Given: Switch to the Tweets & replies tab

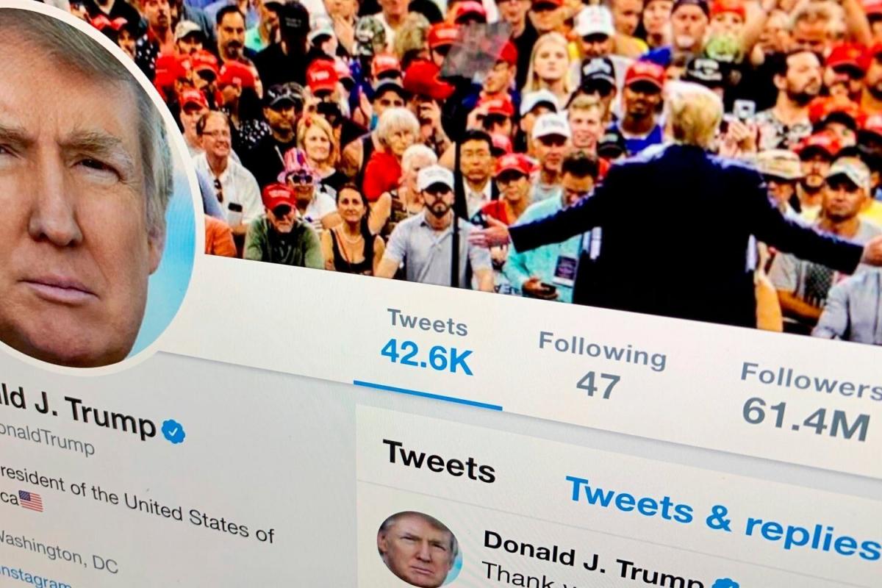Looking at the screenshot, I should pos(723,518).
